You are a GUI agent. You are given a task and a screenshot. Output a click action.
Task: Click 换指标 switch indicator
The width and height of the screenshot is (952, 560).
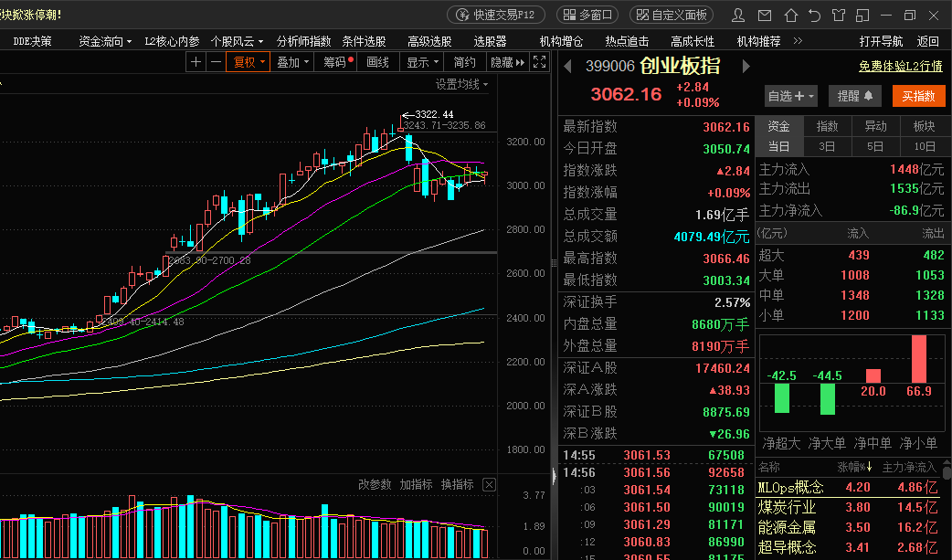[x=457, y=485]
